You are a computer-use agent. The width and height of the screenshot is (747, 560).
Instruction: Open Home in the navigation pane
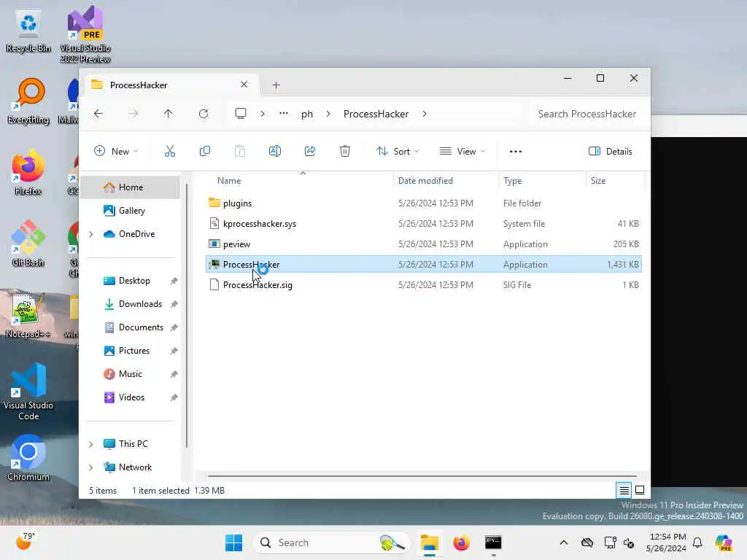click(131, 187)
